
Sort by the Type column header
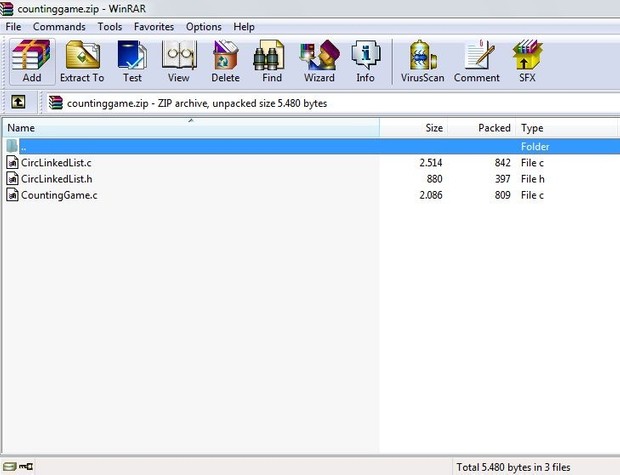(x=566, y=128)
